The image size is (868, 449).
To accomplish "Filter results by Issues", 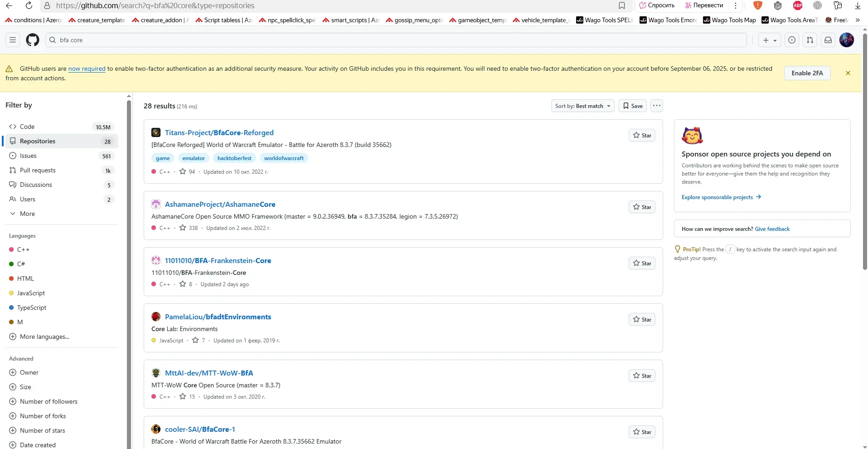I will tap(62, 156).
